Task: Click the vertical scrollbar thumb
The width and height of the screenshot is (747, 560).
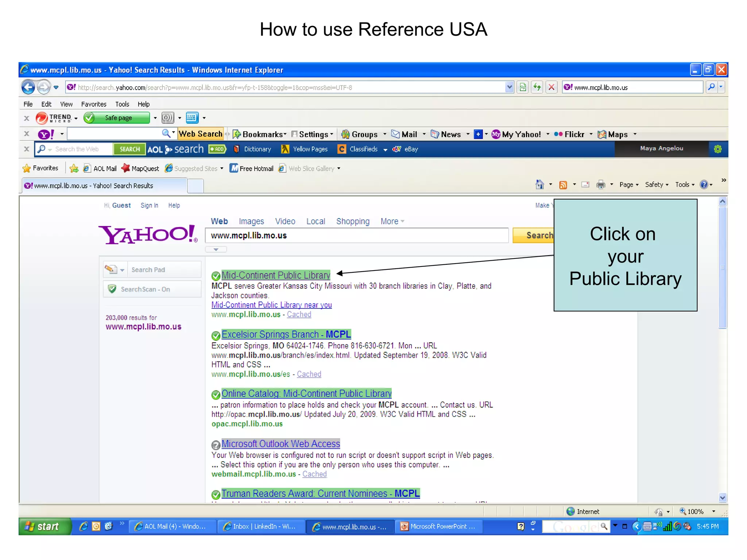Action: click(x=723, y=268)
